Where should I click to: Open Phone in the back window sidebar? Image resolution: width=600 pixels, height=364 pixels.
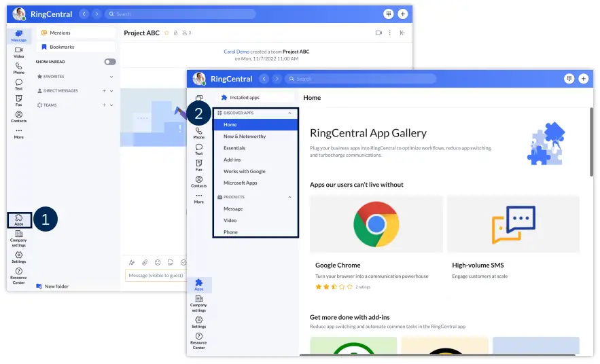click(19, 69)
